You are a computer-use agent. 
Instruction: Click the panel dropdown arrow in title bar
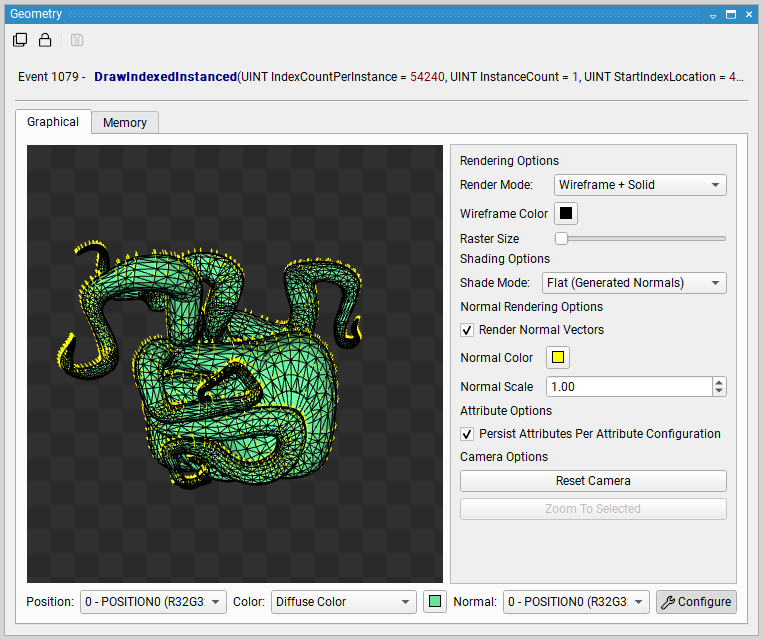(x=713, y=15)
